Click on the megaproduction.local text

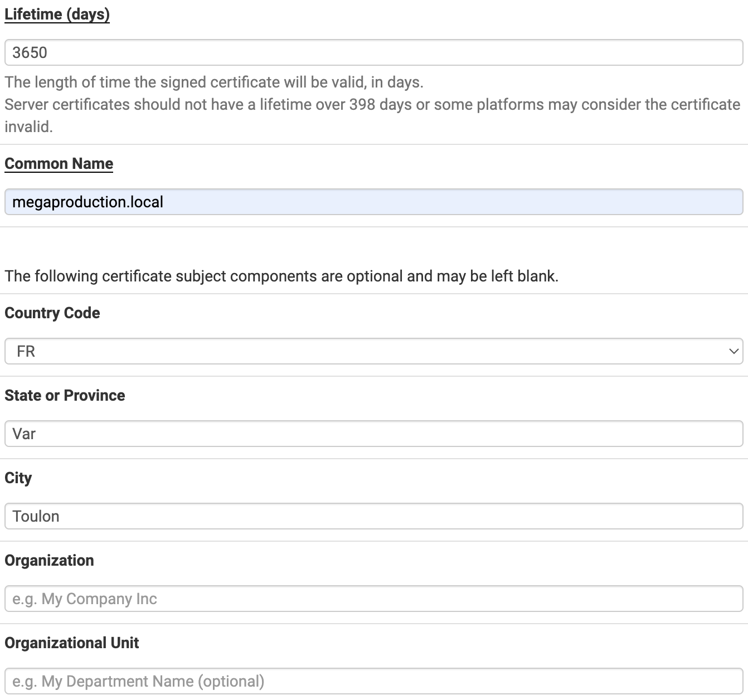88,202
